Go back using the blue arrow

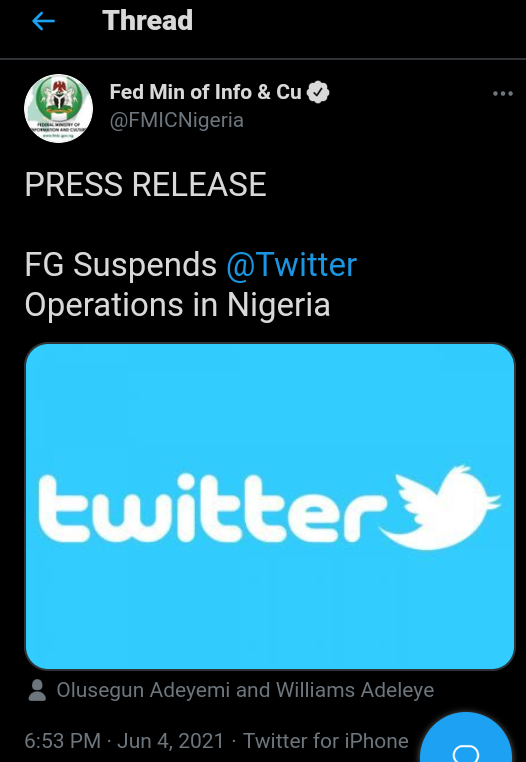43,21
